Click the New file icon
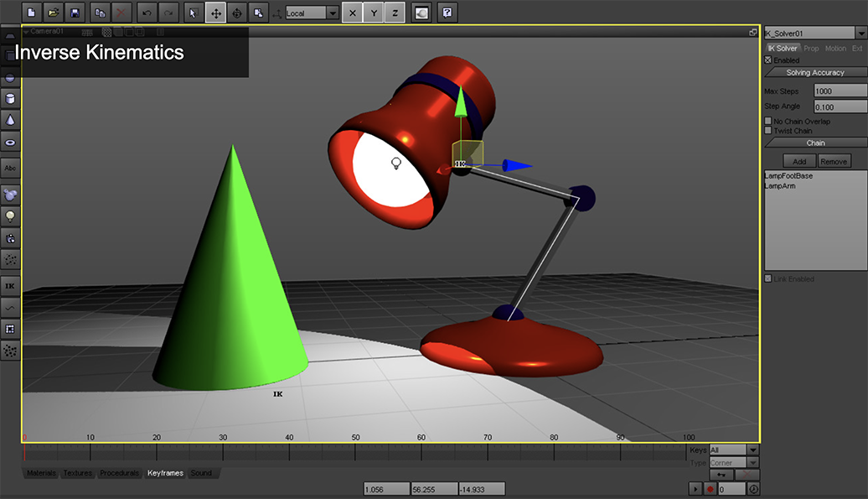This screenshot has height=499, width=868. coord(32,13)
